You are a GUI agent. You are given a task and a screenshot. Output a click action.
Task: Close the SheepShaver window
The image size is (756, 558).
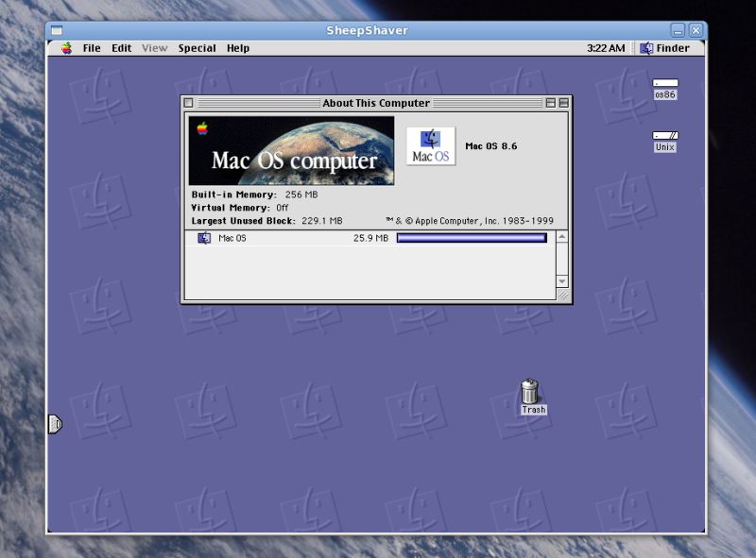696,31
